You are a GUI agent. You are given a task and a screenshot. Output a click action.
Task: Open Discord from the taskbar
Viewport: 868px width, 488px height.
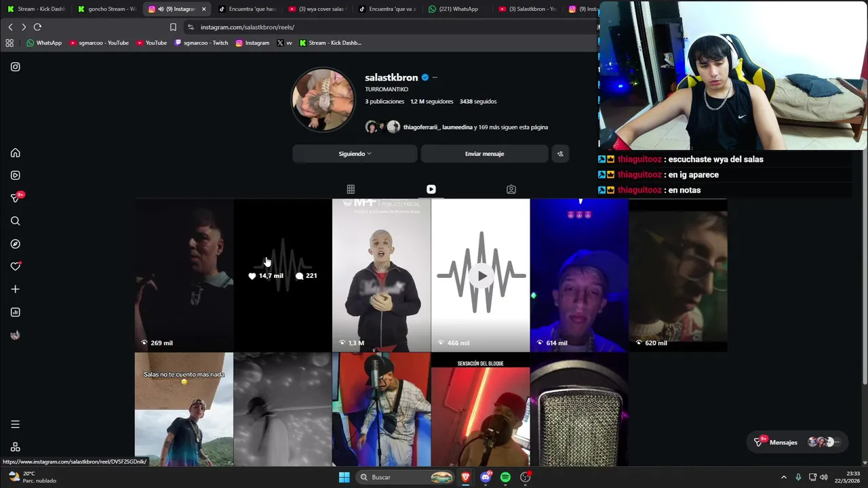point(486,477)
